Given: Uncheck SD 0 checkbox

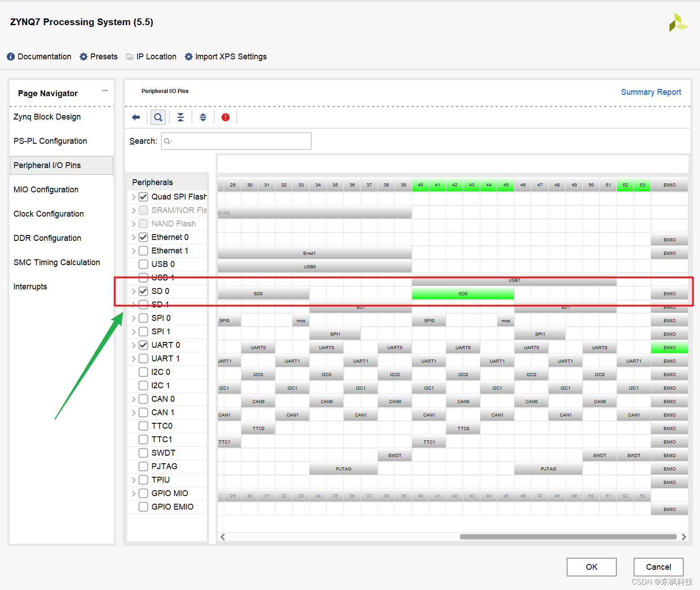Looking at the screenshot, I should 143,291.
